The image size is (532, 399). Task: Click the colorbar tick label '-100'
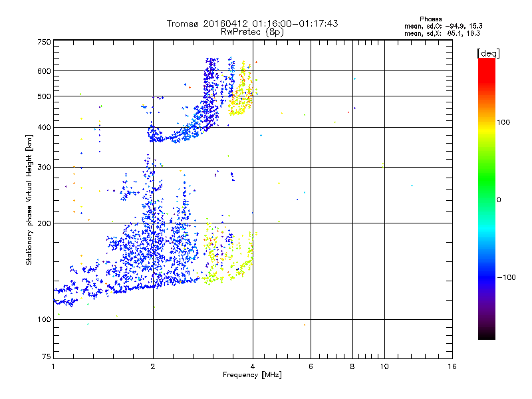pos(507,277)
